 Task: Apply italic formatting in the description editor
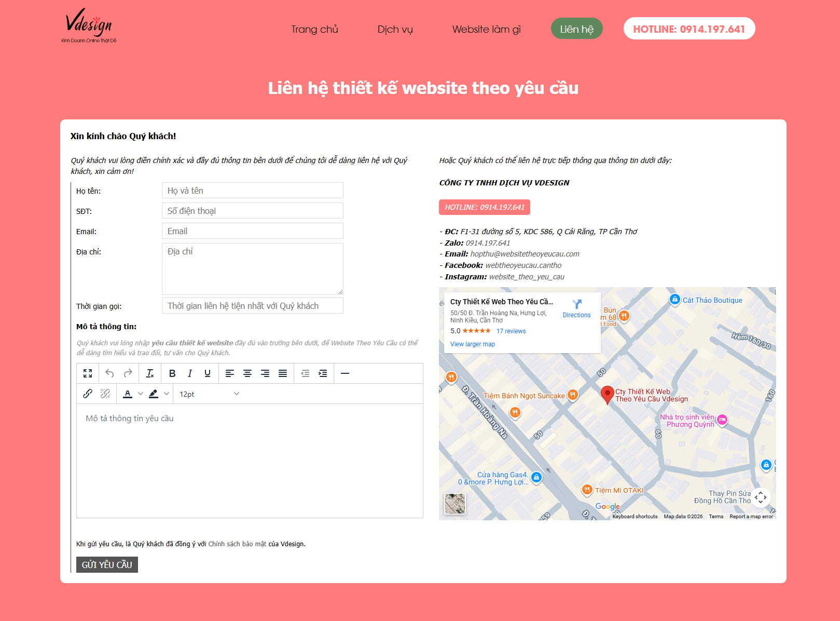[x=190, y=373]
